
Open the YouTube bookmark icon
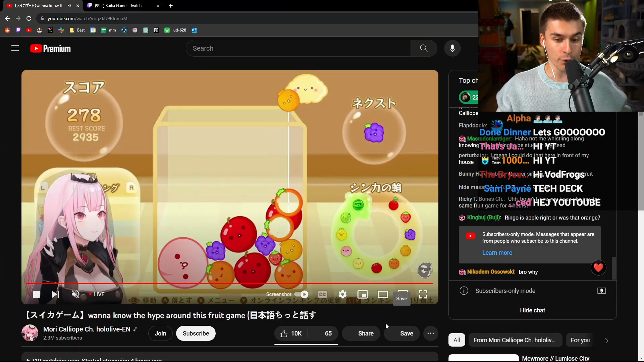[29, 30]
